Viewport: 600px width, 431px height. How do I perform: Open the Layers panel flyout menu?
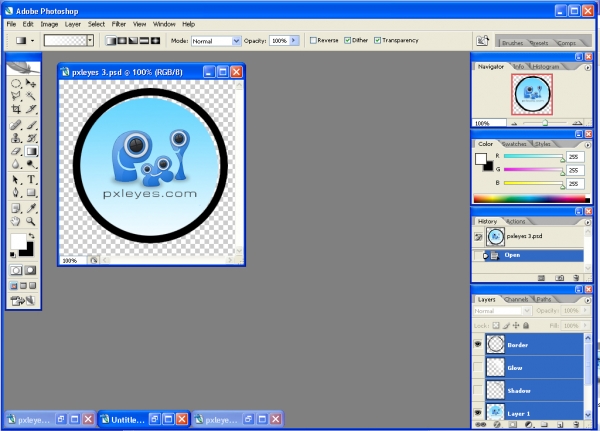587,300
